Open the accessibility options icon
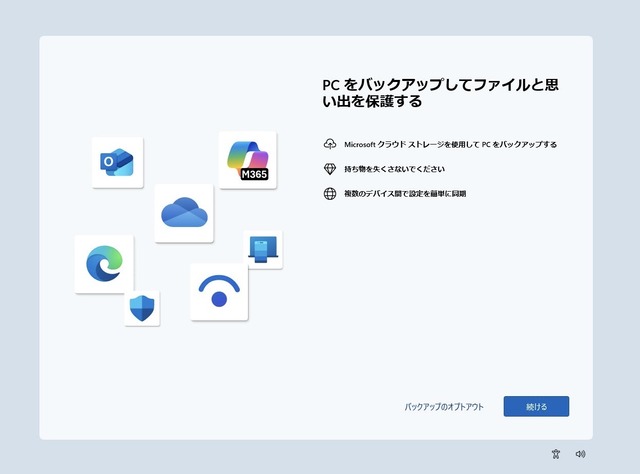This screenshot has width=640, height=474. tap(556, 454)
